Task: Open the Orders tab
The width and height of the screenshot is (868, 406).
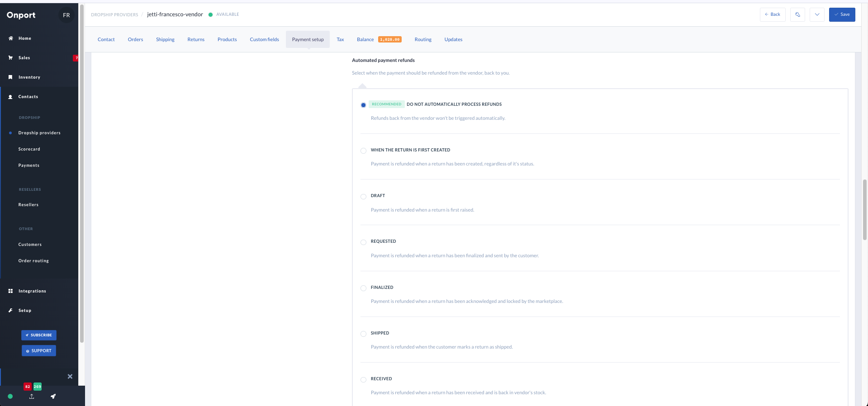Action: tap(135, 39)
